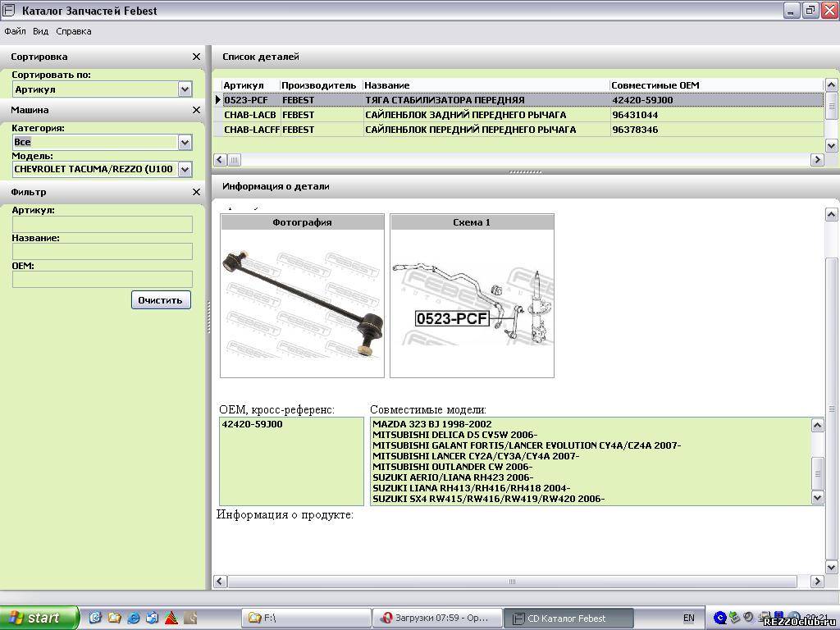
Task: Click the EN language indicator
Action: click(x=688, y=618)
